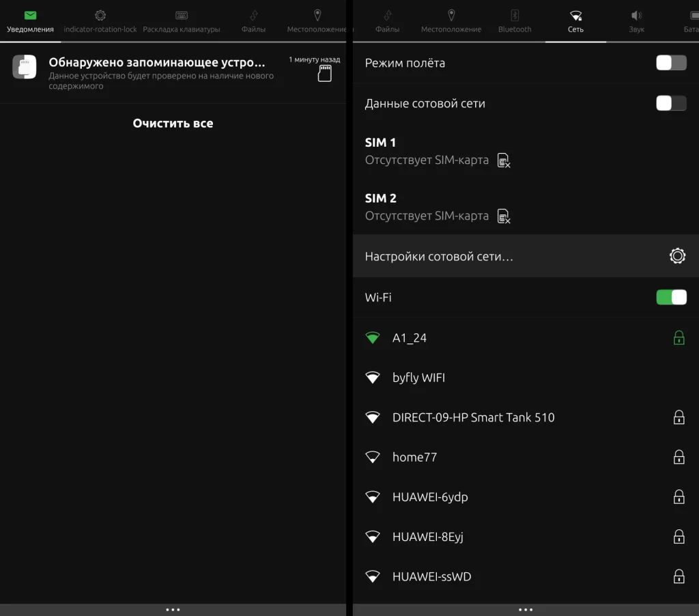
Task: Enable Данные сотовой сети toggle
Action: pyautogui.click(x=670, y=103)
